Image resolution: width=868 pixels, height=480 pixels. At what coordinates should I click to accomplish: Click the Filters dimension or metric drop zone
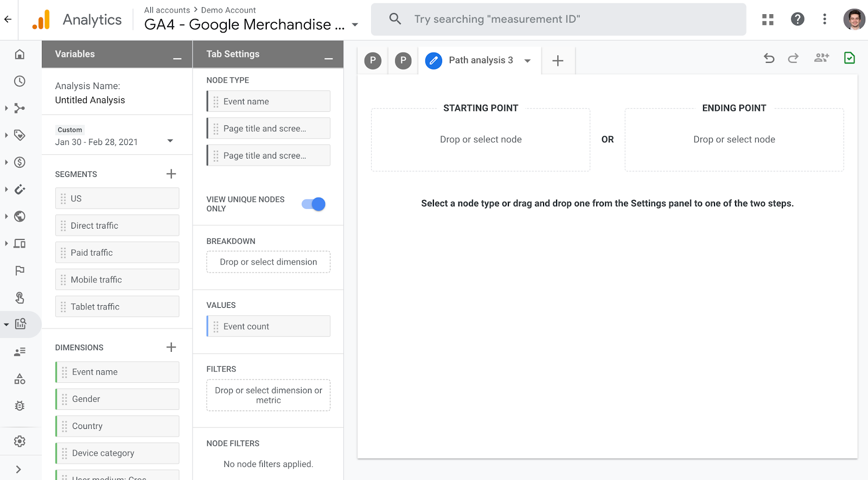coord(269,395)
